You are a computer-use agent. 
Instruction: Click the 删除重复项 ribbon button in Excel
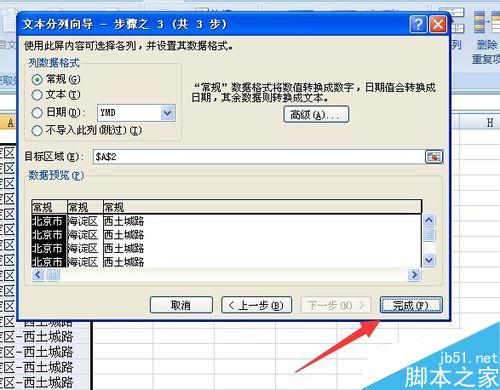pyautogui.click(x=487, y=37)
